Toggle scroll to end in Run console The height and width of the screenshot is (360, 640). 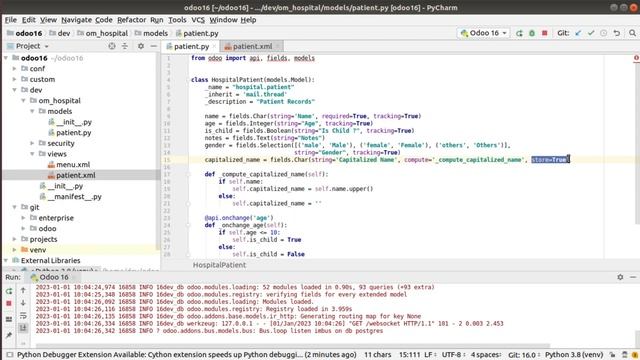click(23, 328)
